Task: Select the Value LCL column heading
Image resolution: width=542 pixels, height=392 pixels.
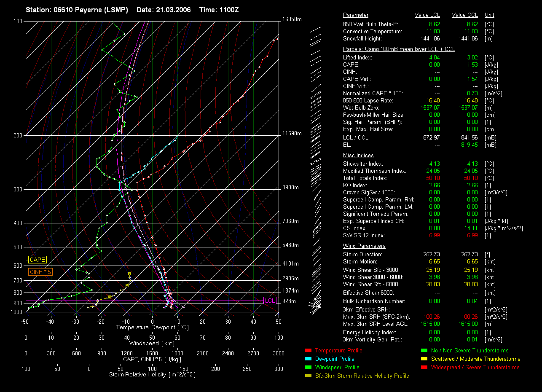Action: point(427,15)
